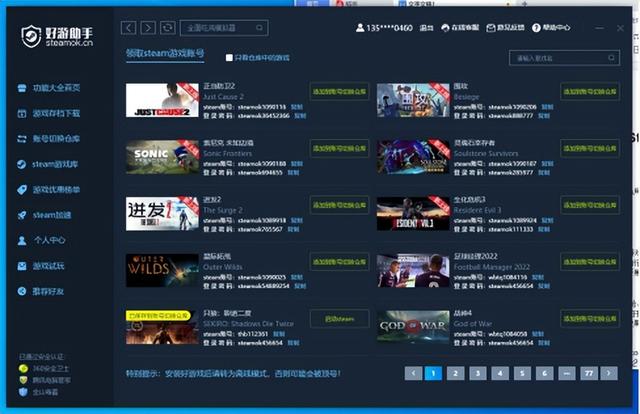Screen dimensions: 640x414
Task: Click the 退出 logout link
Action: tap(427, 28)
